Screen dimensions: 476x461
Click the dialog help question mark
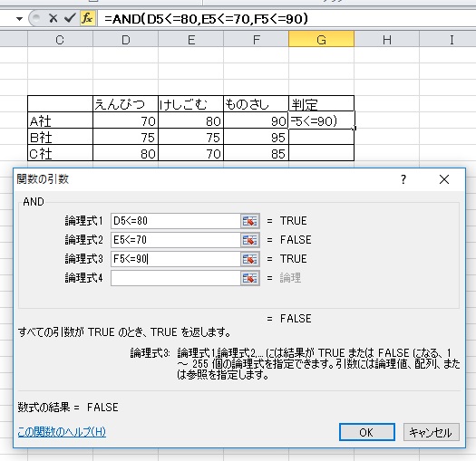click(x=403, y=179)
